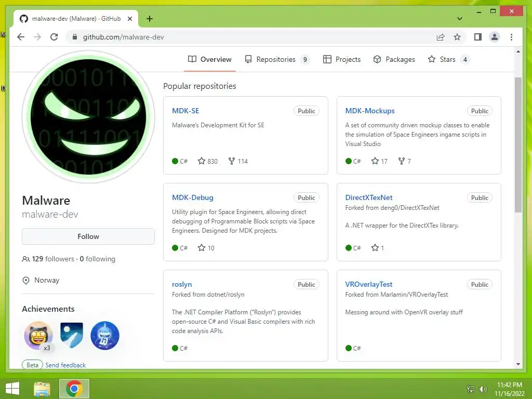Click the Beta label badge
Screen dimensions: 532x399
click(x=32, y=365)
